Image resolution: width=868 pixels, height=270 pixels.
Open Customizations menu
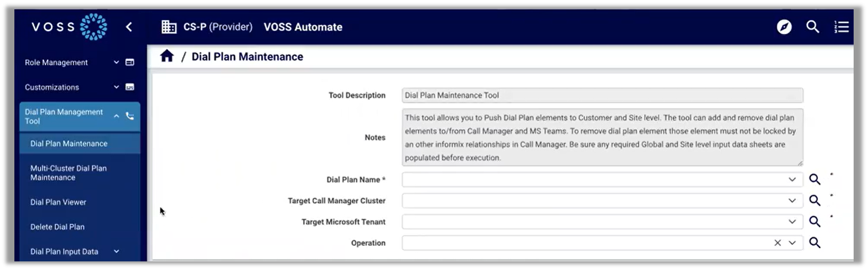click(52, 87)
